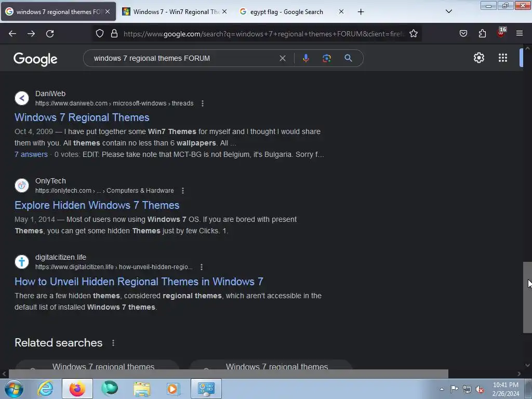Open Windows Explorer folder in the taskbar
Screen dimensions: 532x399
(x=142, y=389)
